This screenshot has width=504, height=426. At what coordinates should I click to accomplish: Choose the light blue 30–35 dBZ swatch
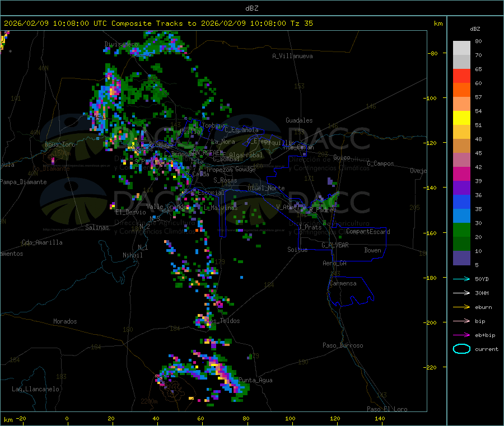point(461,216)
